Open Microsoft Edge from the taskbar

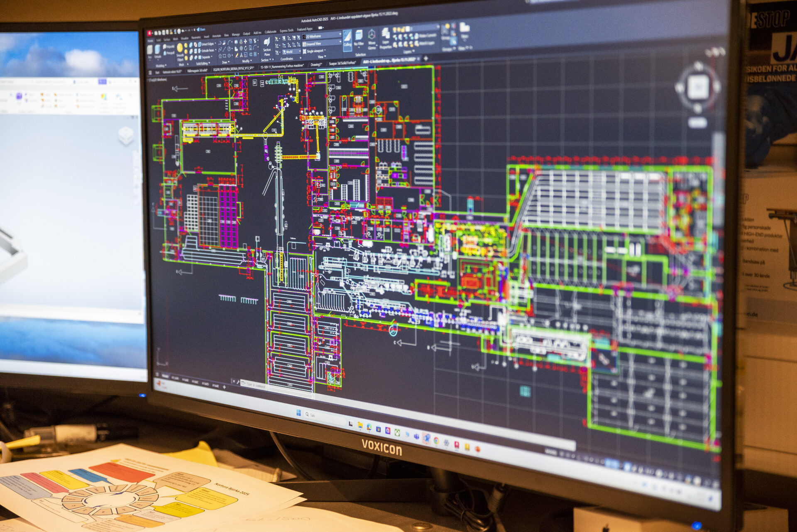point(369,427)
